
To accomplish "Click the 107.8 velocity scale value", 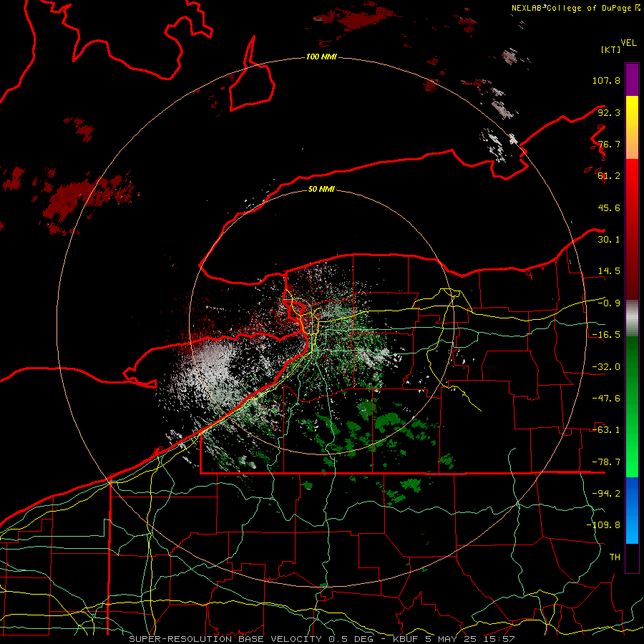I will coord(606,80).
